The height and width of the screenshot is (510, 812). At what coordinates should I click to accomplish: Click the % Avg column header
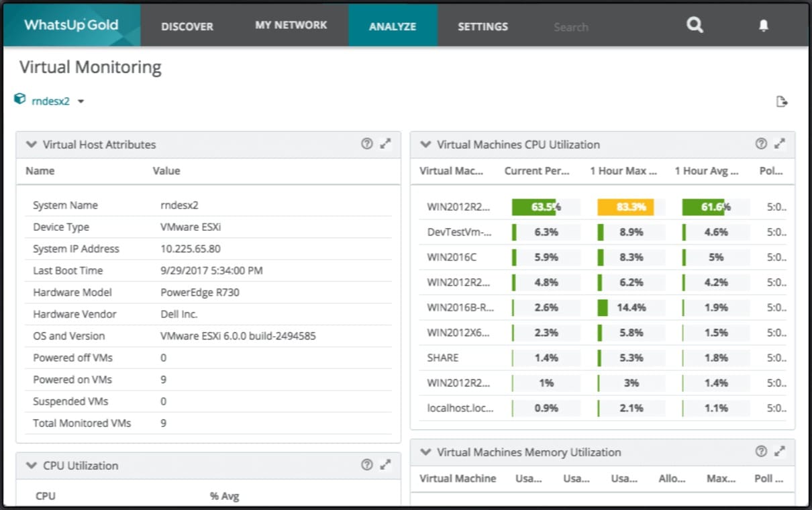coord(224,497)
